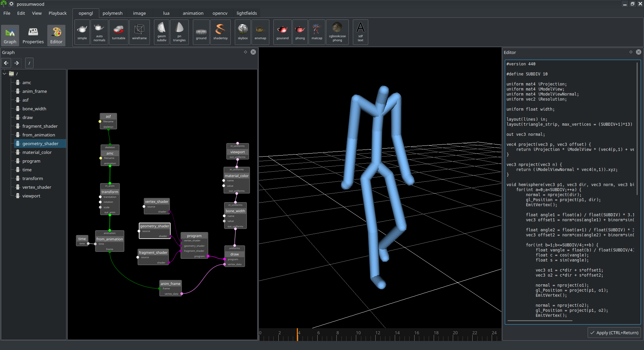The image size is (644, 350).
Task: Load the matcap setup
Action: pyautogui.click(x=317, y=32)
